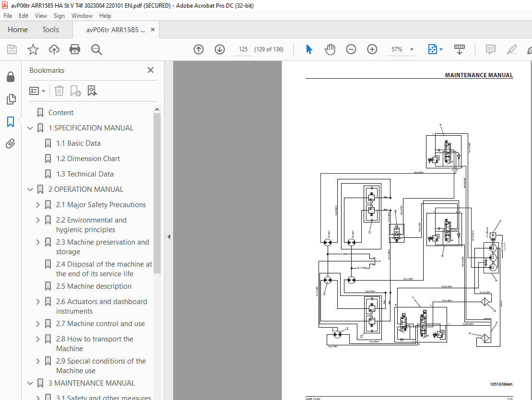
Task: Open 2.5 Machine description bookmark
Action: (x=94, y=286)
